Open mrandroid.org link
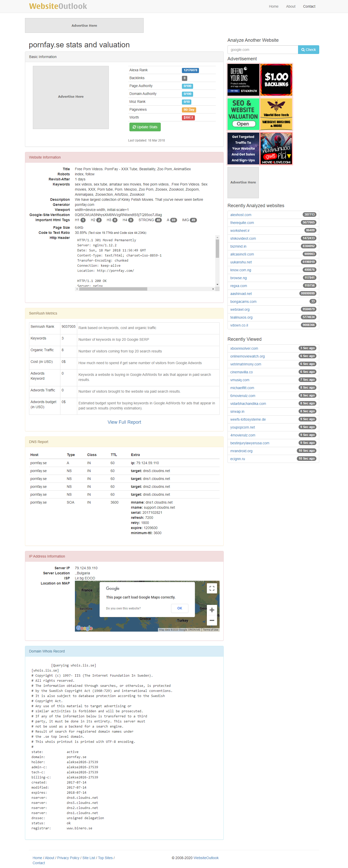 click(242, 451)
